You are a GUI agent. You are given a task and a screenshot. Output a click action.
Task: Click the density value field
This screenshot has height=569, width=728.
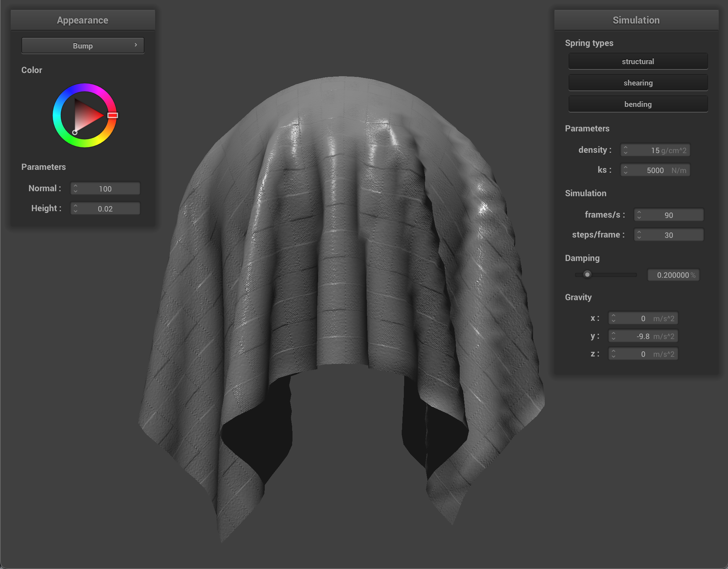point(655,150)
